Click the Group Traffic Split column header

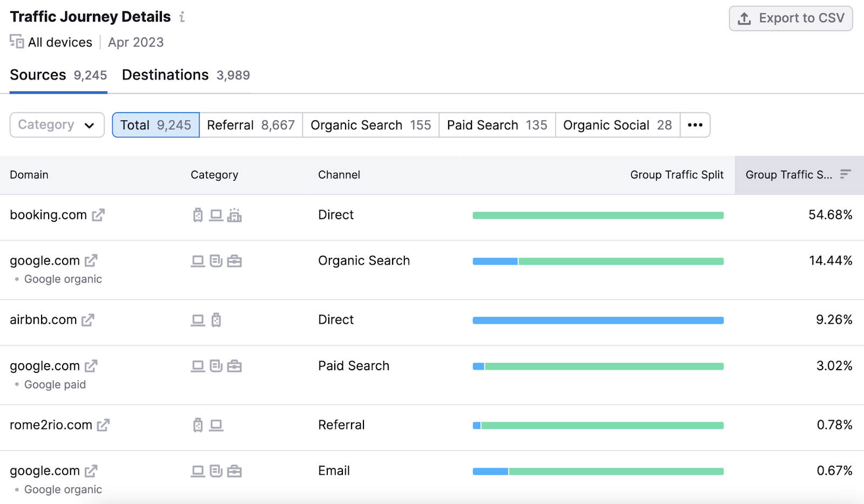677,175
